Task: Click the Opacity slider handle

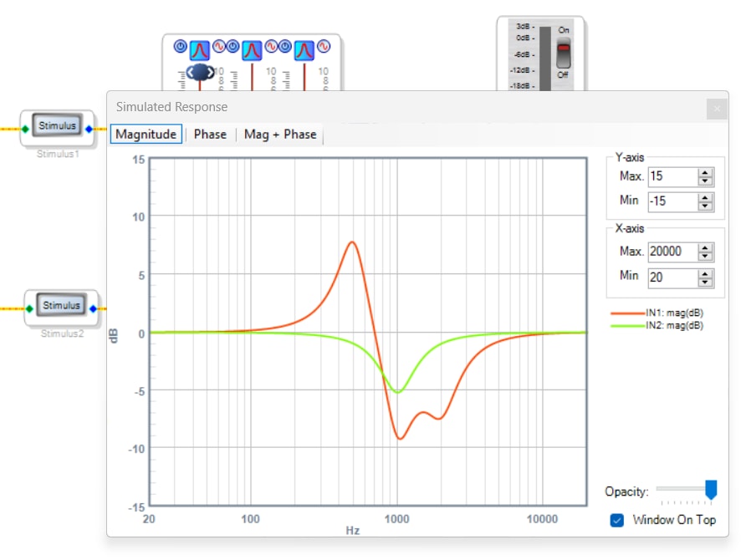Action: tap(711, 490)
